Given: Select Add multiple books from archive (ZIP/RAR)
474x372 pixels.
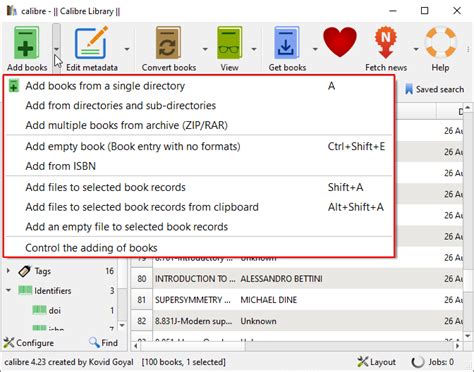Looking at the screenshot, I should (x=199, y=125).
